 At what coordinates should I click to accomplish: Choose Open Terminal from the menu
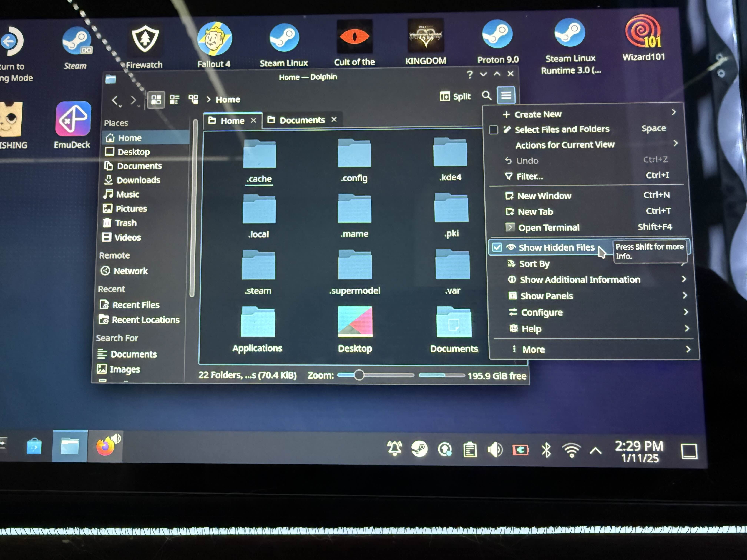(548, 228)
